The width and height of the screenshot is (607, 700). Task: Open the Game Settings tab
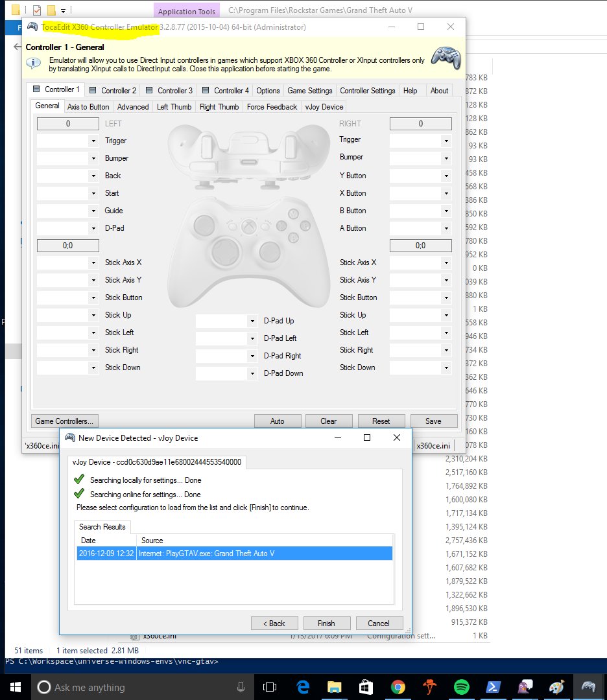(x=310, y=91)
